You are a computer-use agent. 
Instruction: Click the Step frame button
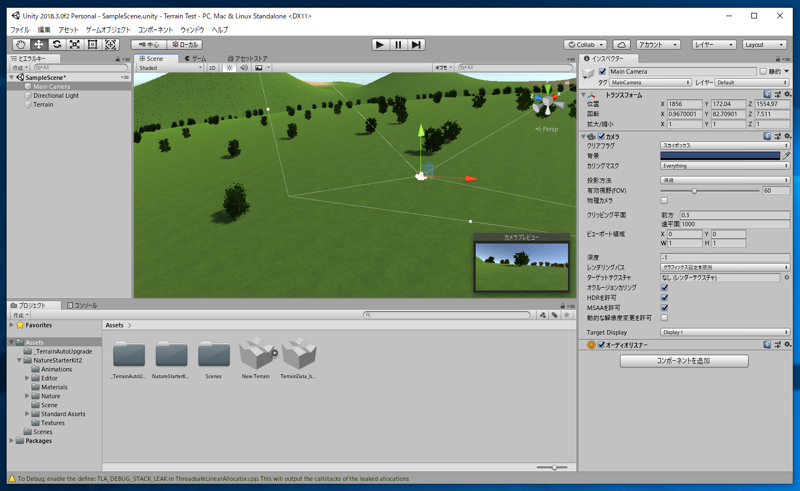pos(416,44)
